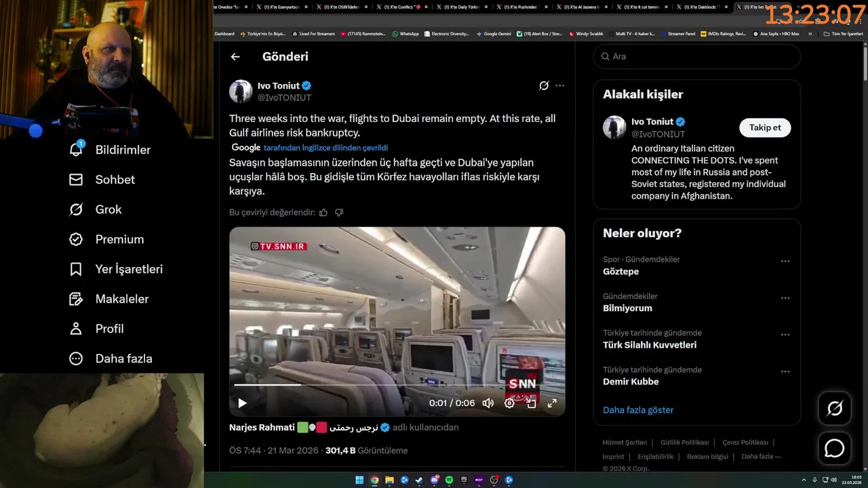Open Yer İşaretleri bookmarks

(x=116, y=269)
